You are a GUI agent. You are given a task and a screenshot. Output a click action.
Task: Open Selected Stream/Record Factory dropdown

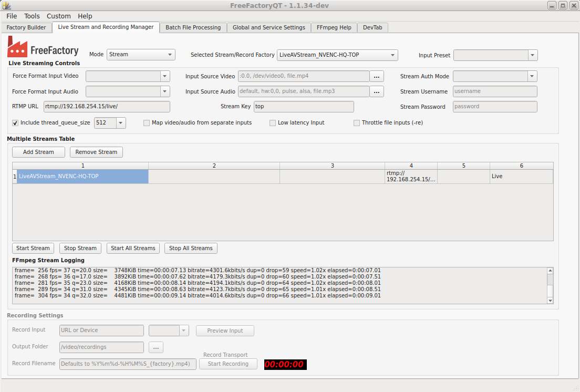coord(337,55)
